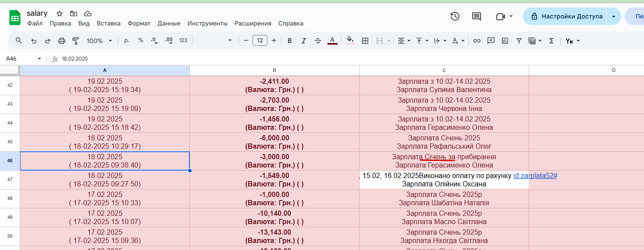Click the Настройки Доступа share button
The width and height of the screenshot is (644, 250).
pos(565,16)
